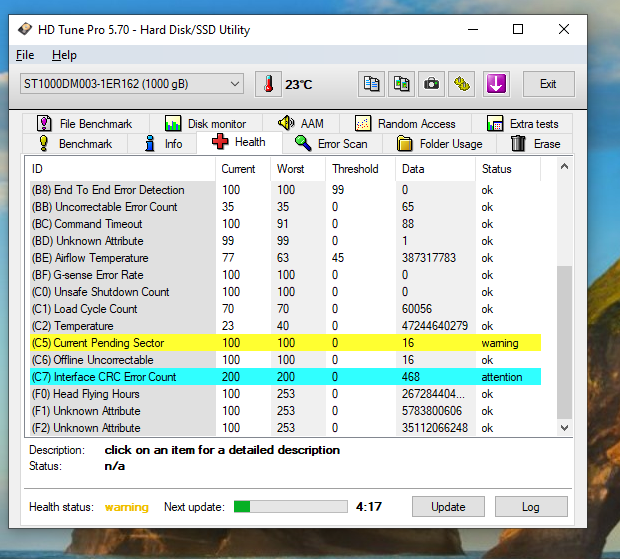Click the data value 387317783

429,258
